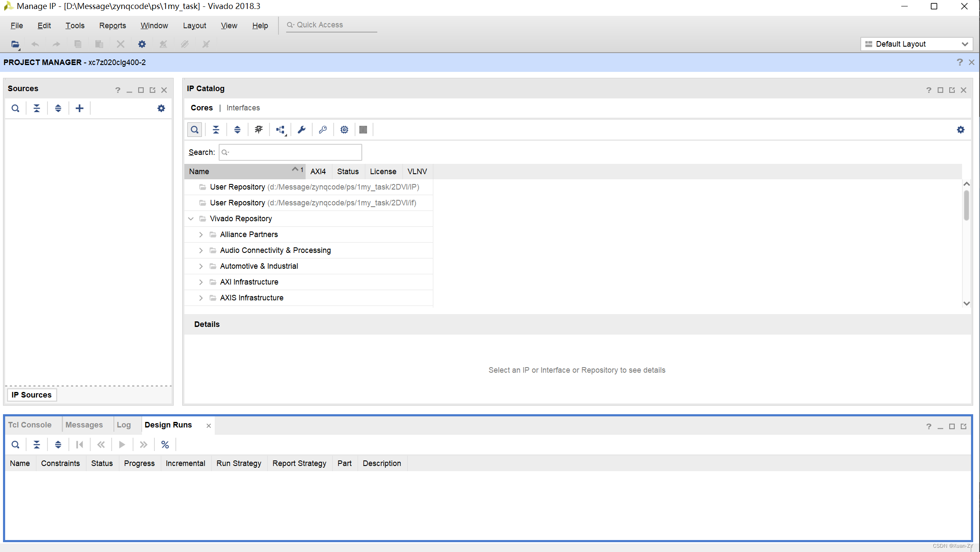Toggle the IP Catalog search icon
The width and height of the screenshot is (980, 552).
tap(195, 130)
